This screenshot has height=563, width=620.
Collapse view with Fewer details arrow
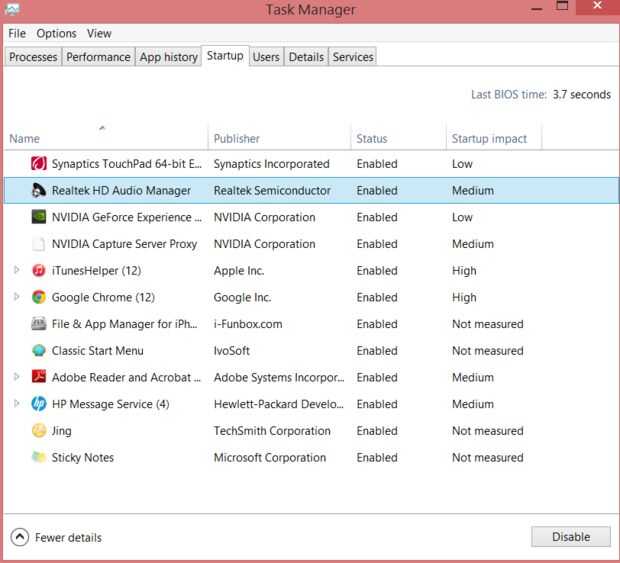coord(20,537)
